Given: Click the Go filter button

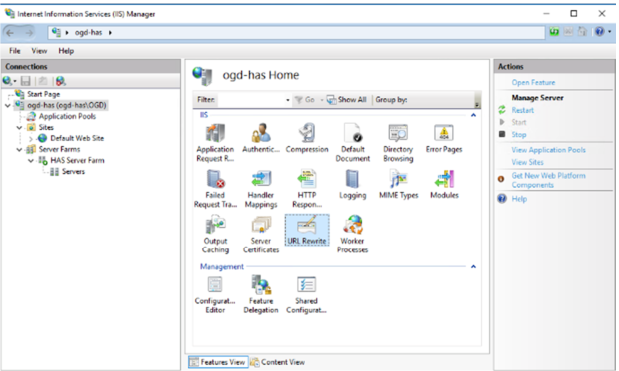Looking at the screenshot, I should pos(305,100).
